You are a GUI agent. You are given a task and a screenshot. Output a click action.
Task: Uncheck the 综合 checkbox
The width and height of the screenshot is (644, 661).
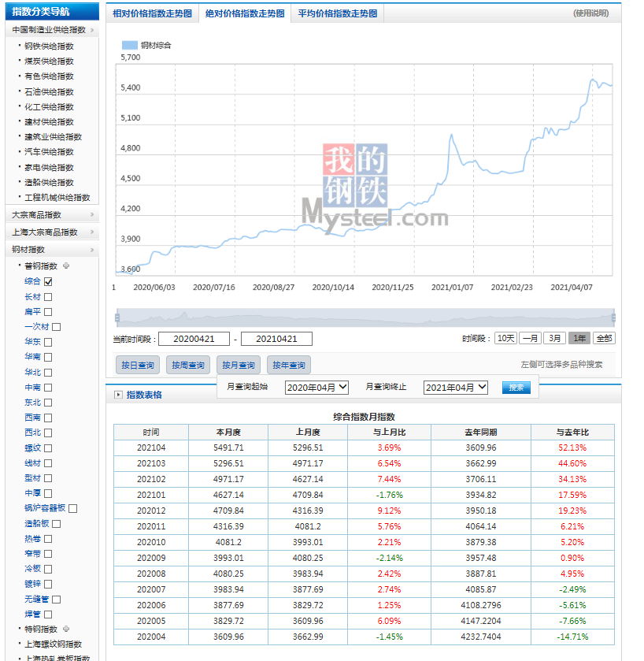(48, 281)
